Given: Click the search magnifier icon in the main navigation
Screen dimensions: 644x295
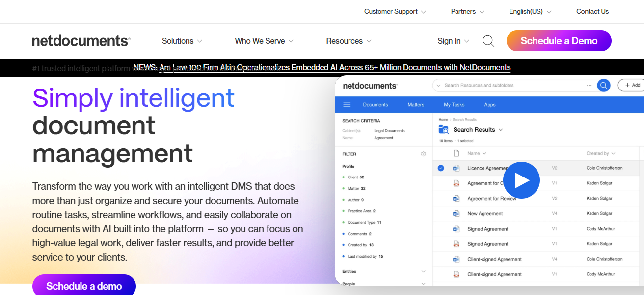Looking at the screenshot, I should coord(488,41).
